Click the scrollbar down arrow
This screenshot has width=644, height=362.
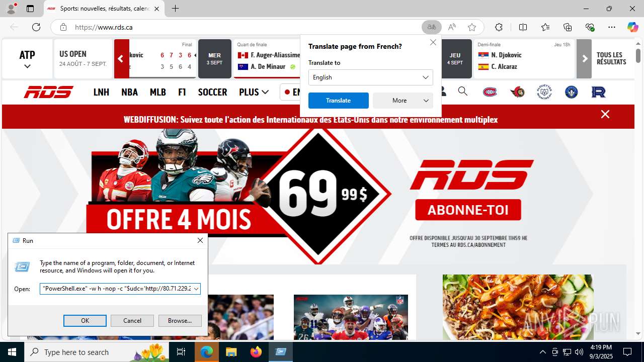(638, 333)
